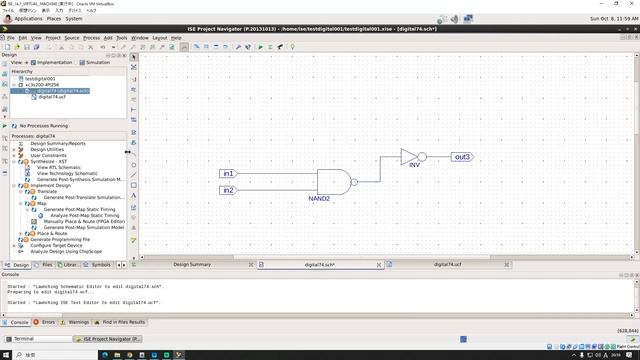Select View RTL Schematic process
Image resolution: width=640 pixels, height=360 pixels.
coord(59,167)
